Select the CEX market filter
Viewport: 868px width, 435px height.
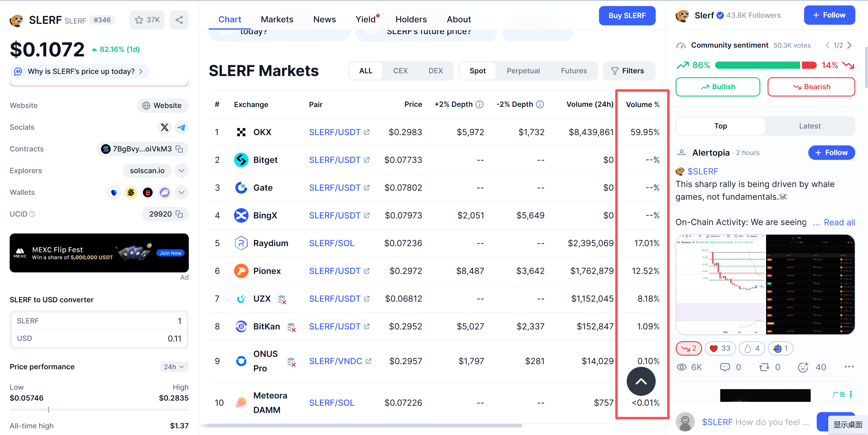pos(400,71)
